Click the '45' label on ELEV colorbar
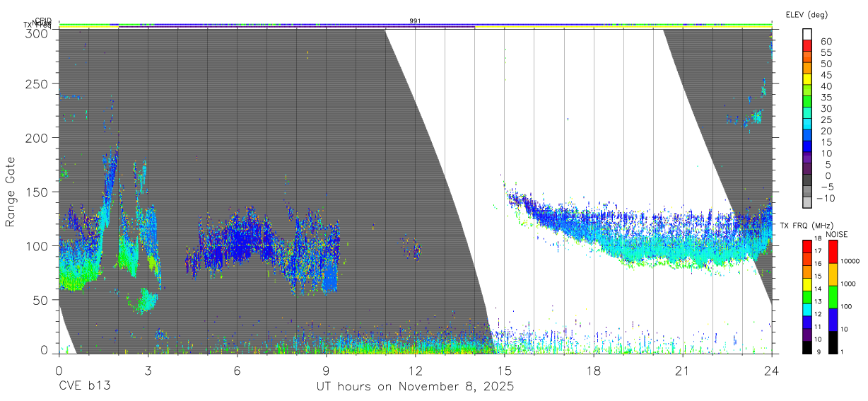 pos(826,75)
